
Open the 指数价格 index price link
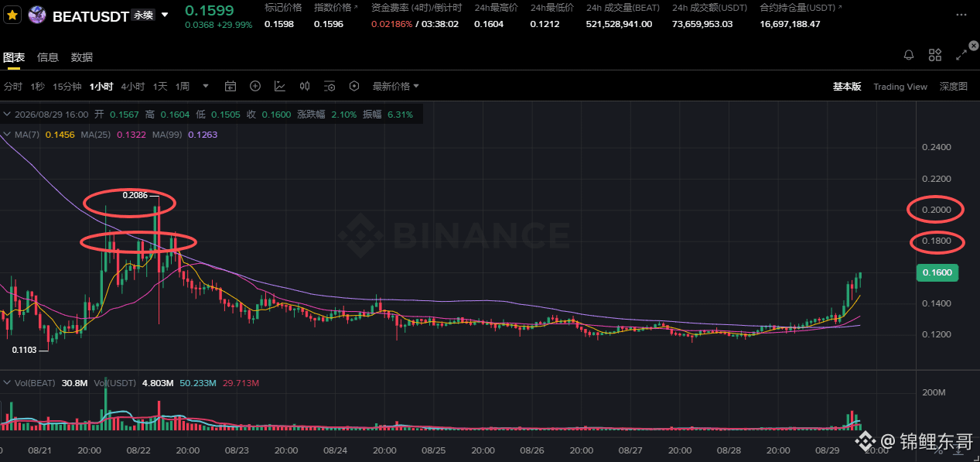pyautogui.click(x=336, y=8)
